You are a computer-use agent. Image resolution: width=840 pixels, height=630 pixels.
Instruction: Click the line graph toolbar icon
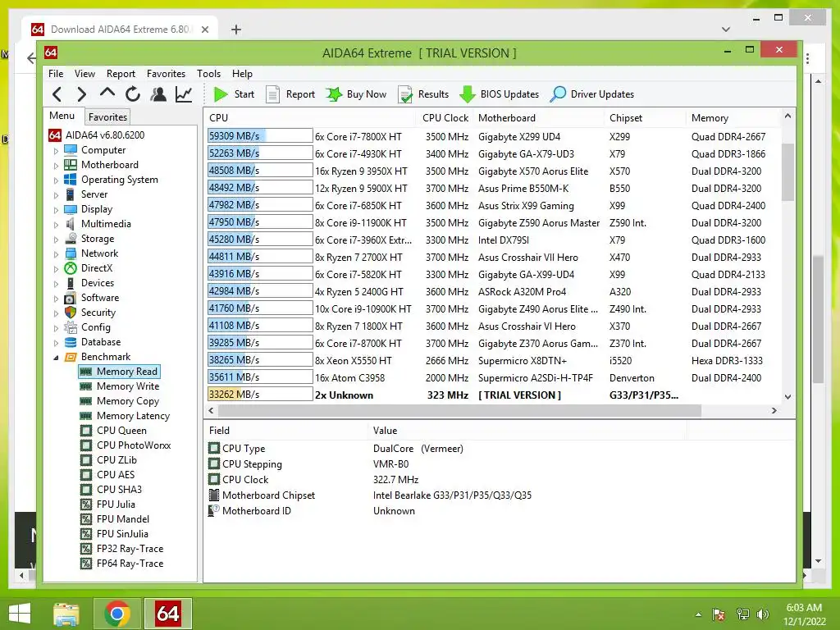pyautogui.click(x=184, y=94)
